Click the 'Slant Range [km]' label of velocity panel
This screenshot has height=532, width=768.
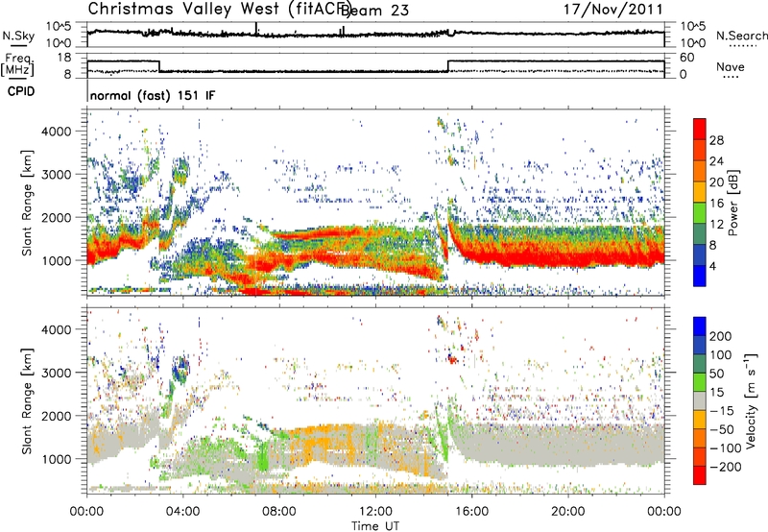click(x=27, y=400)
